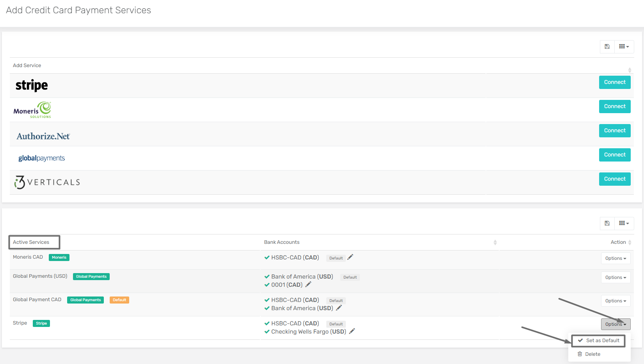Select Set as Default menu entry
644x364 pixels.
point(598,341)
